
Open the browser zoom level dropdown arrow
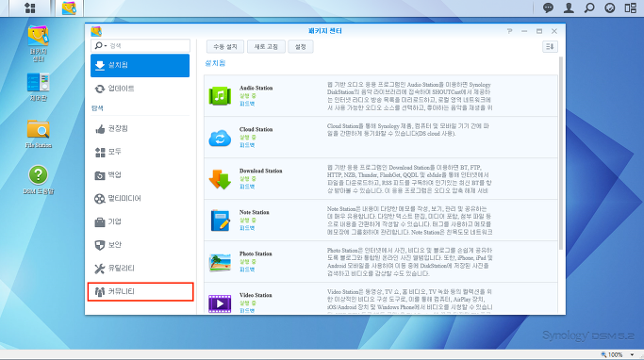pyautogui.click(x=632, y=354)
